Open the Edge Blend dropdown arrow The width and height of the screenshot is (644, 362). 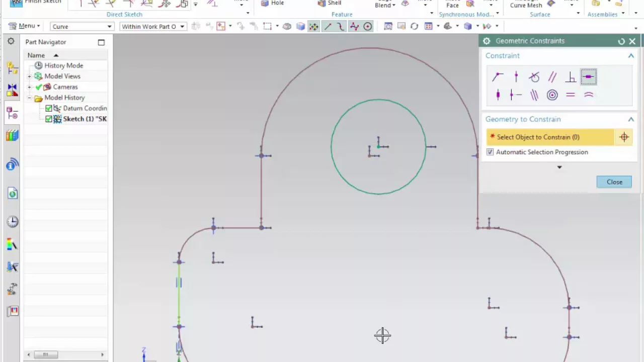(x=394, y=6)
